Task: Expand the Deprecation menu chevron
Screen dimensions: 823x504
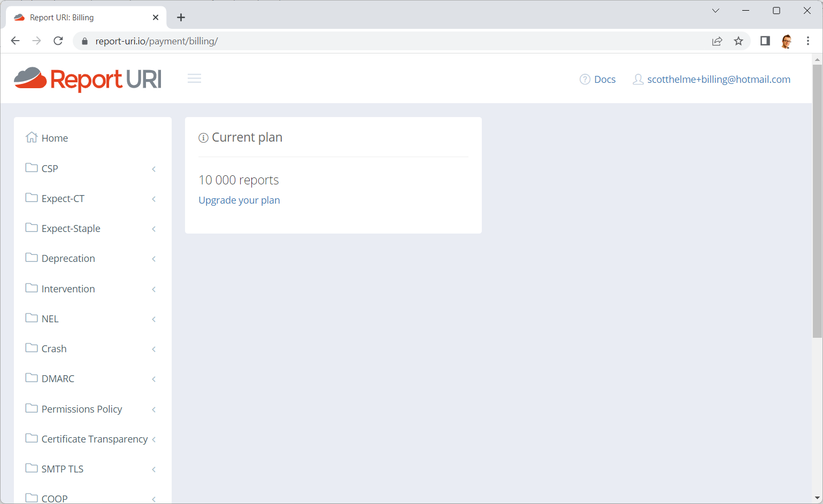Action: point(154,259)
